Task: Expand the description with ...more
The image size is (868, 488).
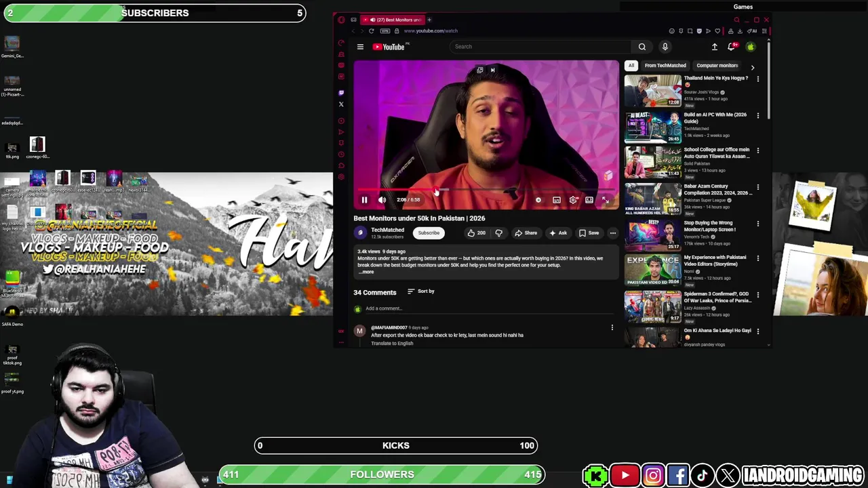Action: coord(366,272)
